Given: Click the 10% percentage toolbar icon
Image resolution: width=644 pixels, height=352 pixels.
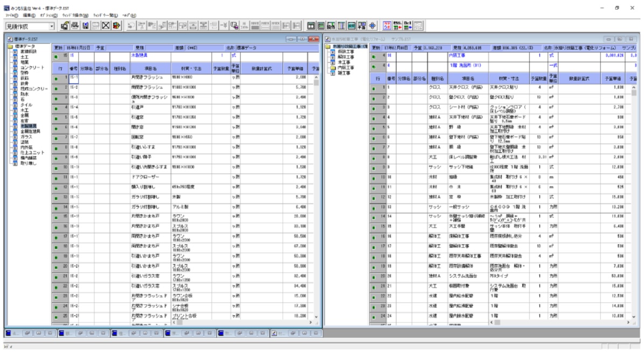Looking at the screenshot, I should pyautogui.click(x=244, y=26).
